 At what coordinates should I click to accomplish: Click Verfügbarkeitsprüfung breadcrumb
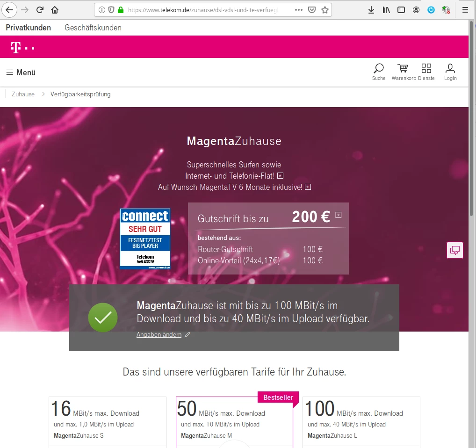[80, 94]
